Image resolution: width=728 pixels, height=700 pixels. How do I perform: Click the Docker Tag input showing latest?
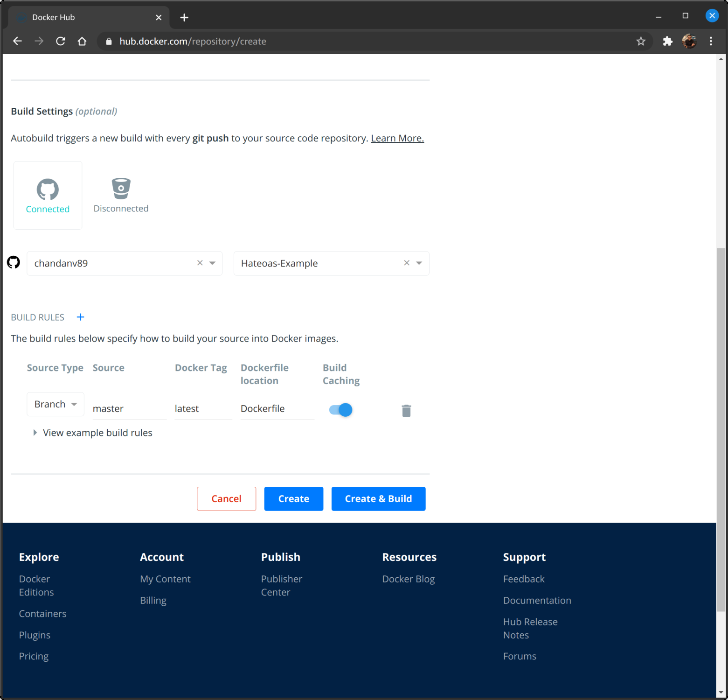click(202, 408)
